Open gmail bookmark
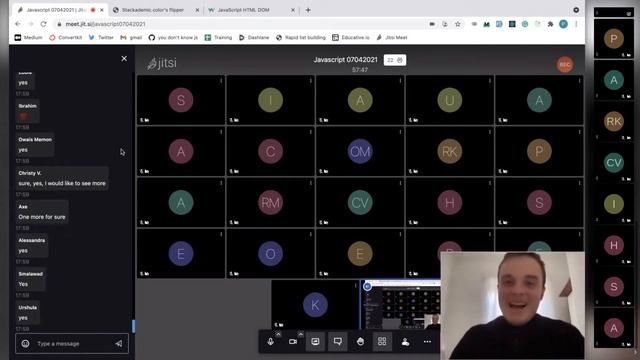This screenshot has height=360, width=640. click(x=131, y=38)
